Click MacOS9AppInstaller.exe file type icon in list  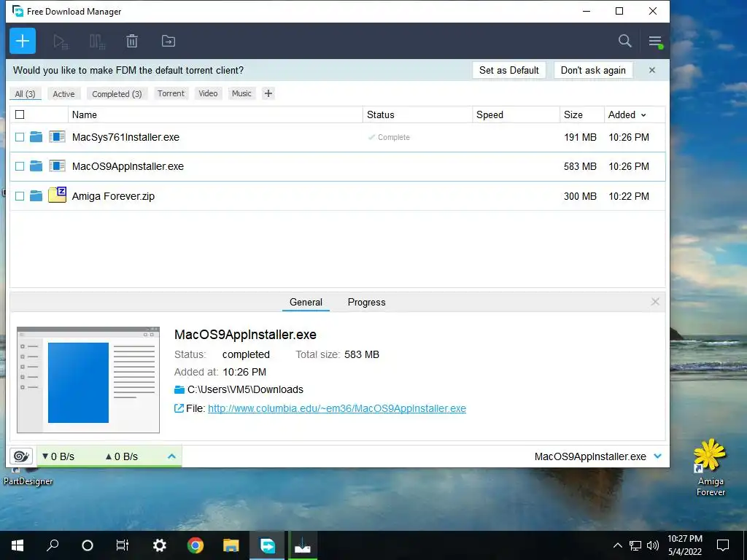pyautogui.click(x=57, y=166)
